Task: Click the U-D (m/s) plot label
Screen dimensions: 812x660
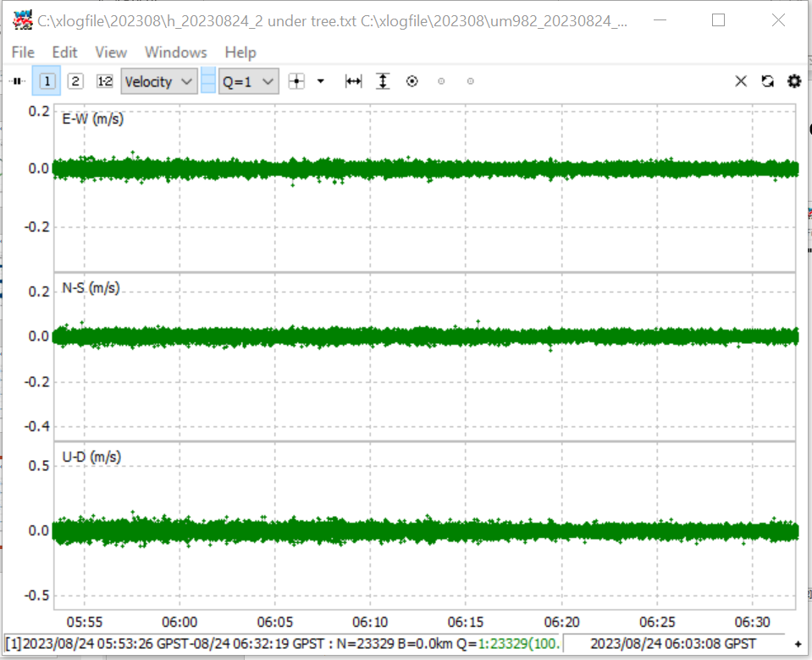Action: point(91,457)
